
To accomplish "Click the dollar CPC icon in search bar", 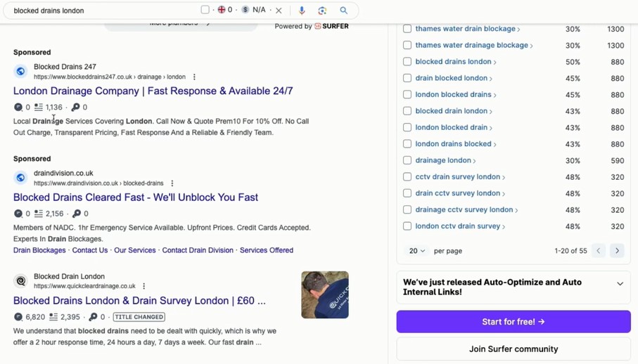I will (x=245, y=10).
